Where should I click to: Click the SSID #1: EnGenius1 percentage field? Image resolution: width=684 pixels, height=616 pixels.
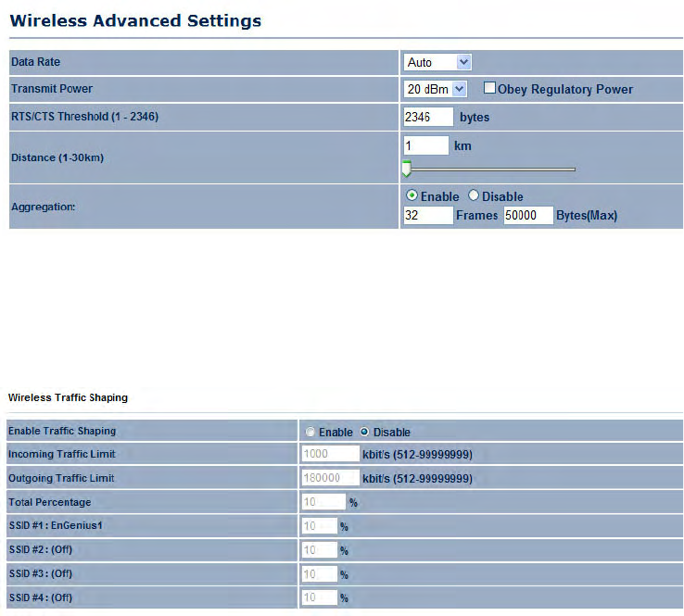(320, 526)
